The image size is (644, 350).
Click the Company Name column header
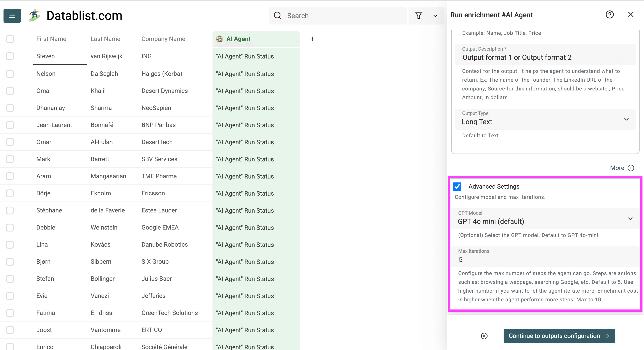tap(163, 39)
